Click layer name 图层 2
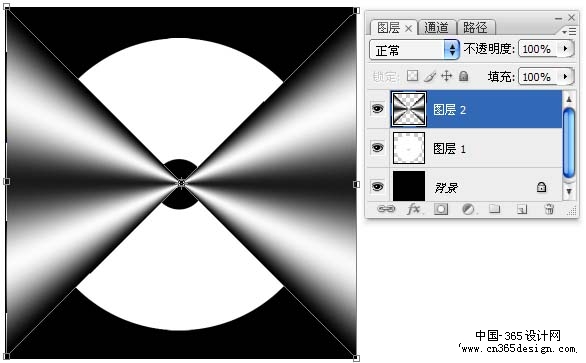Image resolution: width=586 pixels, height=363 pixels. (450, 110)
